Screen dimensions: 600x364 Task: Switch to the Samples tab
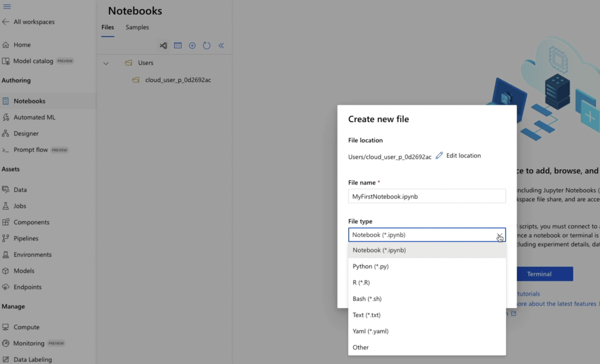[137, 27]
